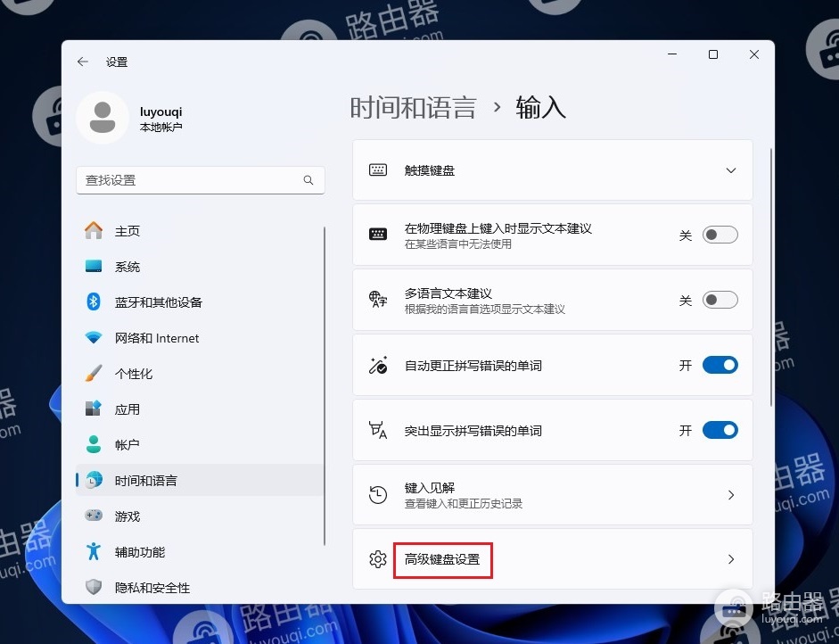839x644 pixels.
Task: Click the Wi-Fi network icon in sidebar
Action: [x=94, y=338]
